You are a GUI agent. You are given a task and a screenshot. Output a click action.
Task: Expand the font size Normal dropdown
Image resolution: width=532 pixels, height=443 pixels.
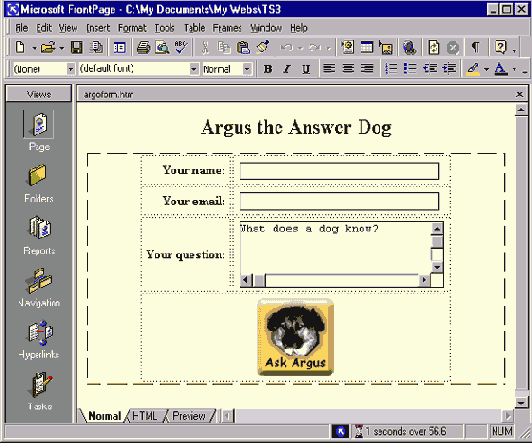coord(247,69)
